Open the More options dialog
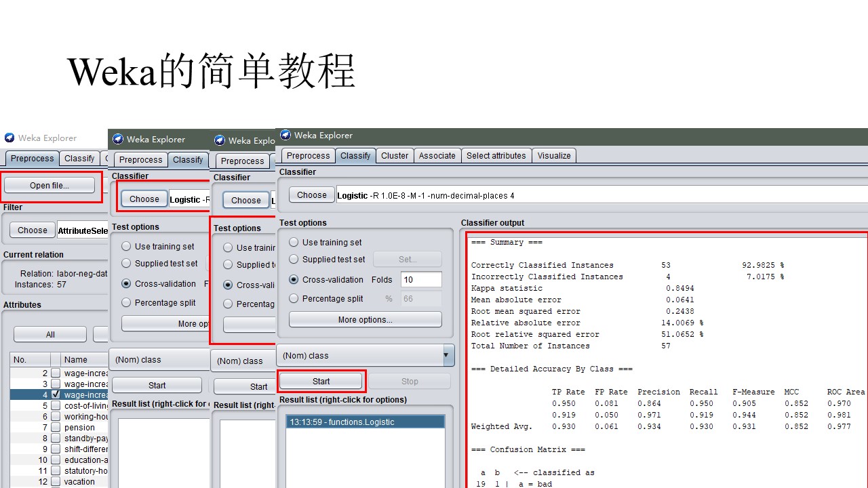 pyautogui.click(x=365, y=319)
